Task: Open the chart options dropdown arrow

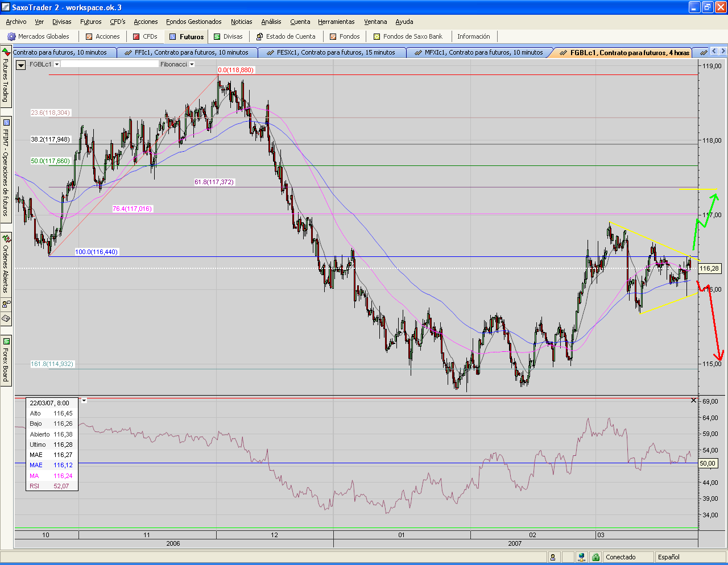Action: click(21, 65)
